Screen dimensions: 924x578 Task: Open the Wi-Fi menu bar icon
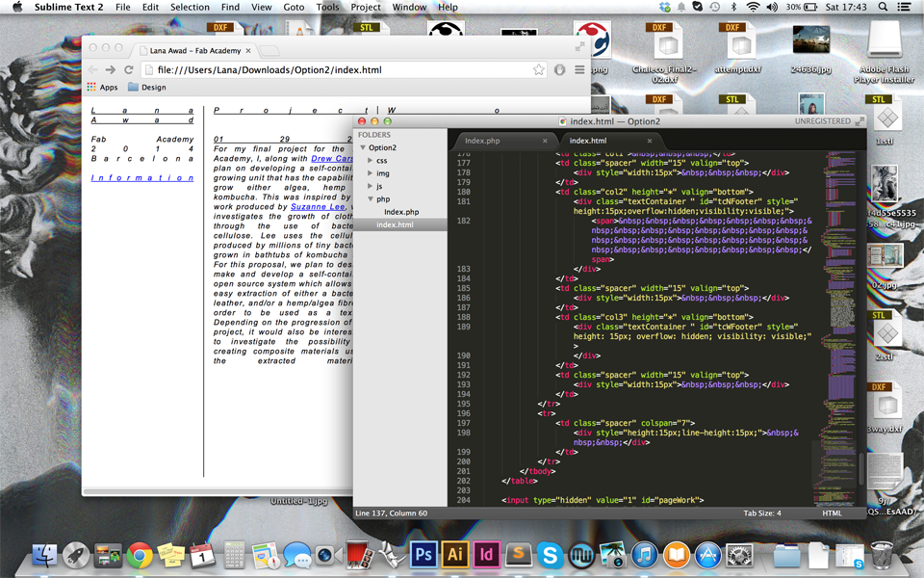[x=753, y=7]
